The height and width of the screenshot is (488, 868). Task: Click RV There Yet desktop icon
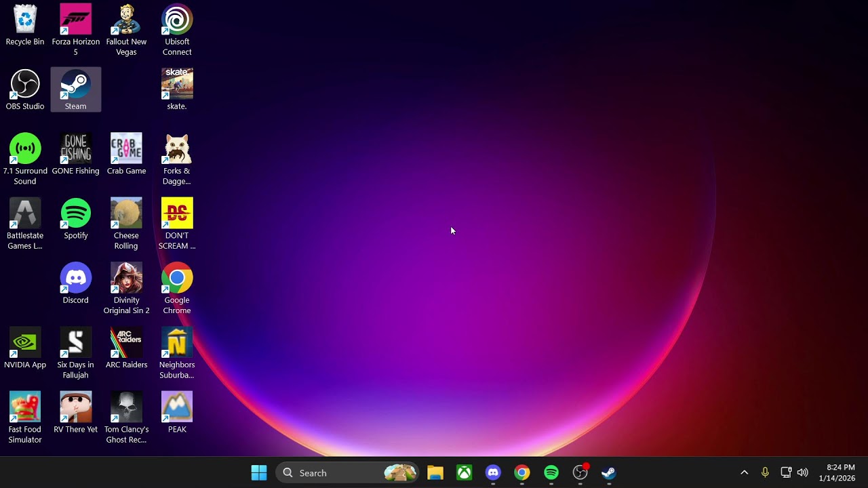point(75,413)
